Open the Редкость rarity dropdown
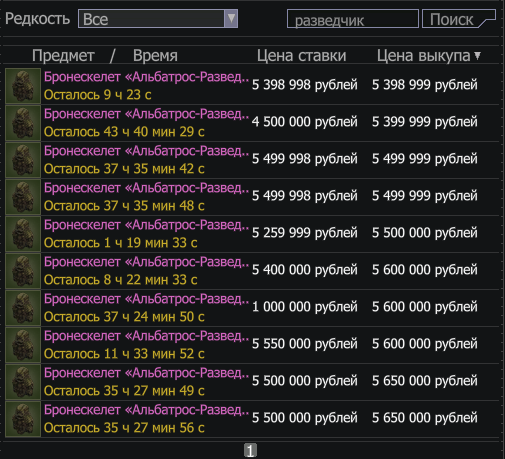Viewport: 505px width, 459px height. tap(158, 19)
